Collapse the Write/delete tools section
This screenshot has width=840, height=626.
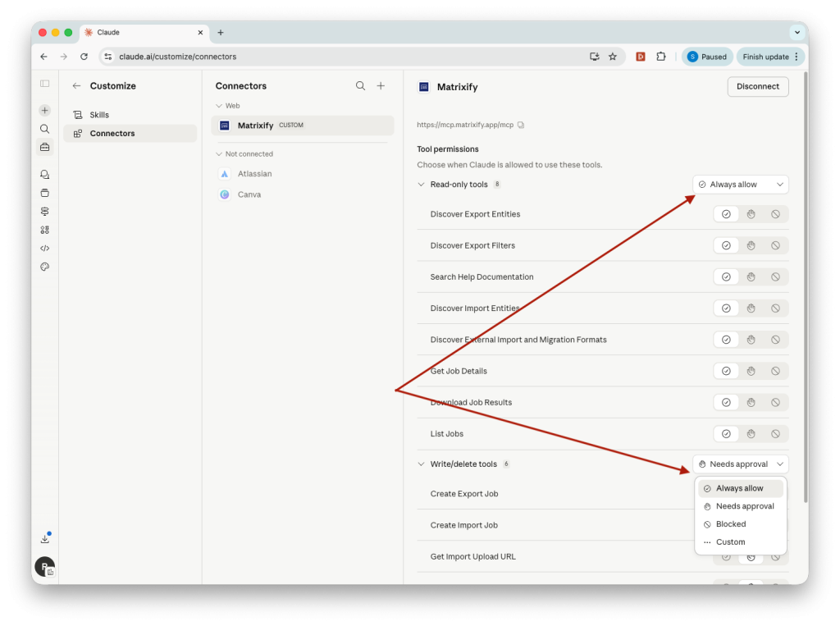tap(421, 464)
